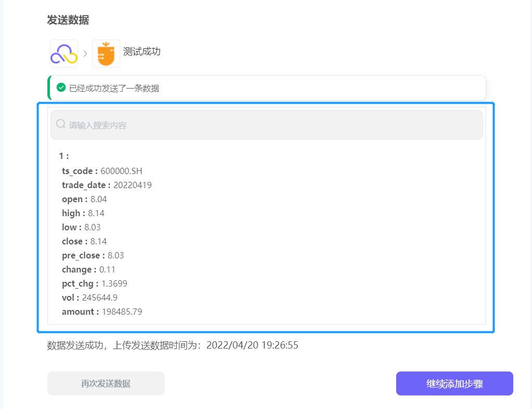
Task: Select the amount value 198485.79
Action: pos(122,312)
